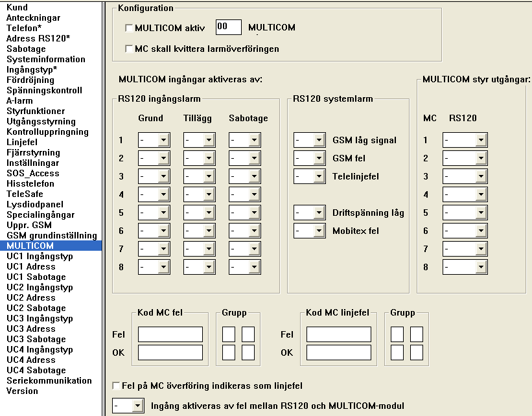
Task: Select TeleSafe in the sidebar
Action: pos(25,194)
